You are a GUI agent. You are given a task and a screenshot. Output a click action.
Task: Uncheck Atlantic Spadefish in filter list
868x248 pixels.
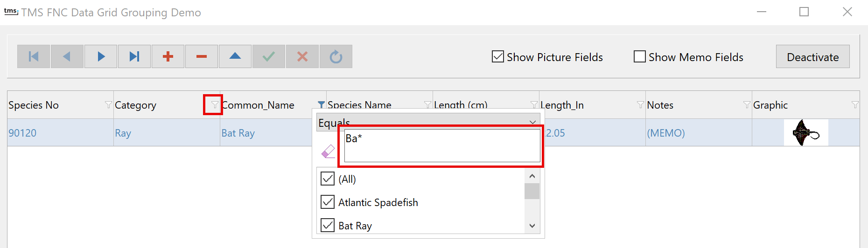click(x=328, y=202)
